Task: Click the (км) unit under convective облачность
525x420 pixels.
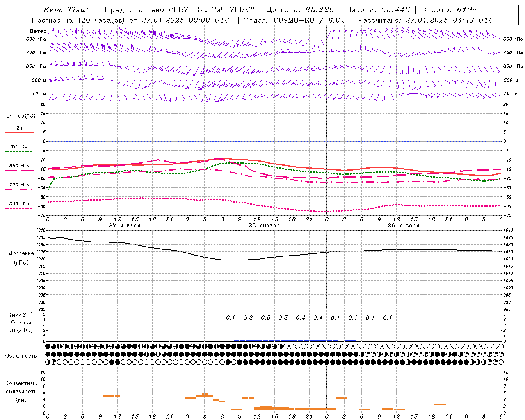Action: (x=21, y=399)
